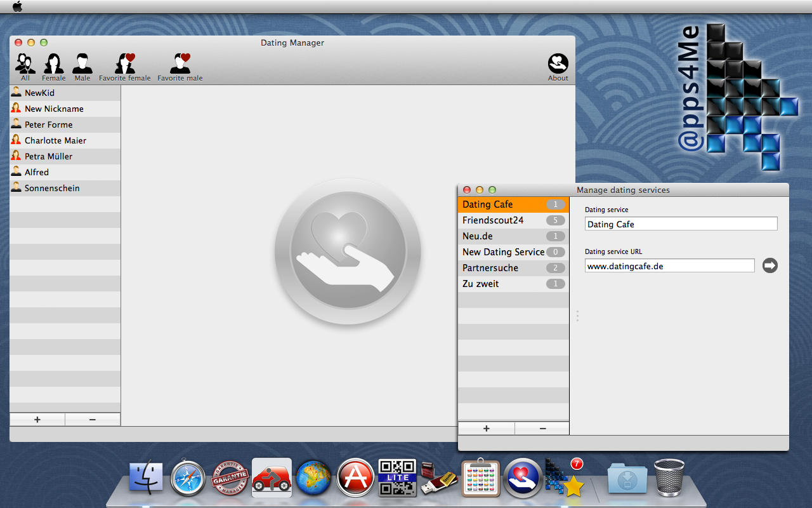Image resolution: width=812 pixels, height=508 pixels.
Task: Remove selected contact with minus button
Action: (93, 420)
